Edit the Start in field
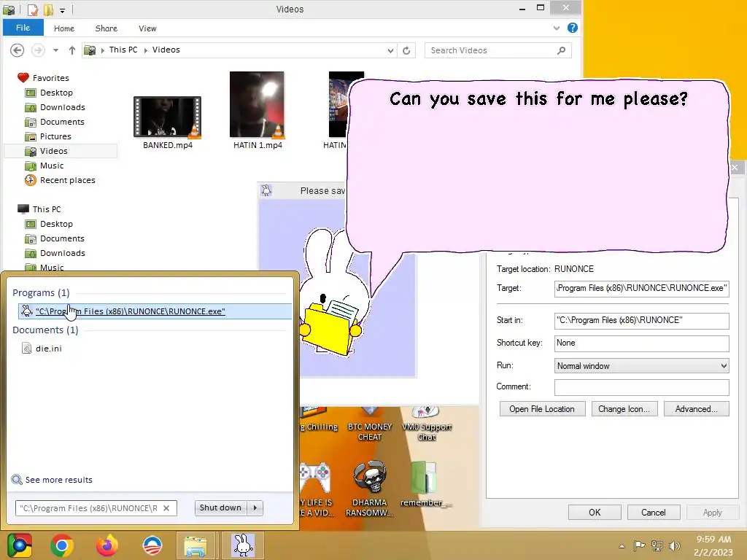The width and height of the screenshot is (747, 560). click(641, 321)
